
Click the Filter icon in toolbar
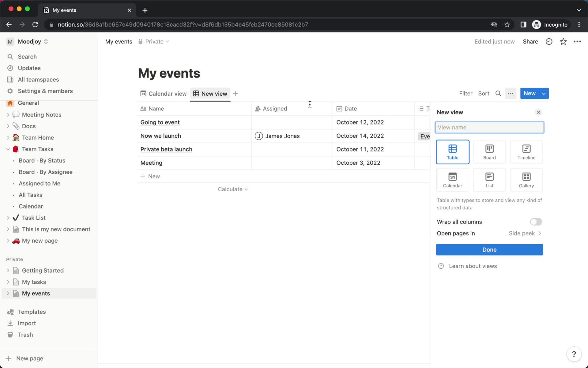click(465, 93)
